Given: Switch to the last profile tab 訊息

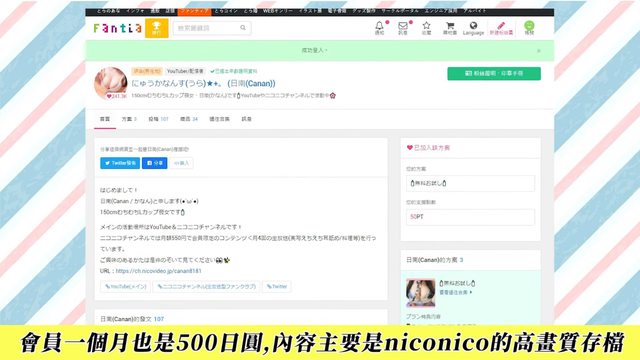Looking at the screenshot, I should pos(247,119).
